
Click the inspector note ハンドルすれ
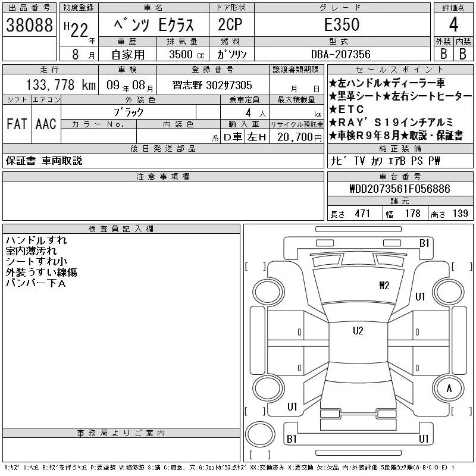tap(36, 240)
